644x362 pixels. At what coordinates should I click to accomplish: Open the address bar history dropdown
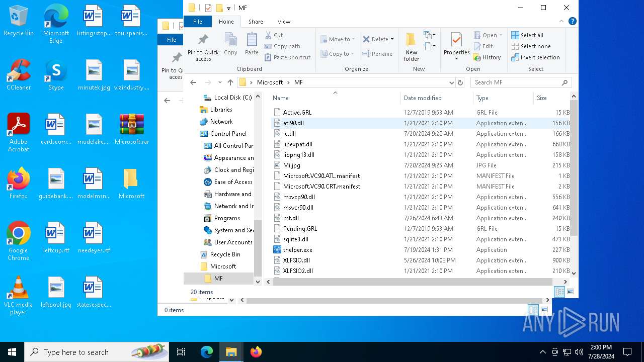(451, 82)
